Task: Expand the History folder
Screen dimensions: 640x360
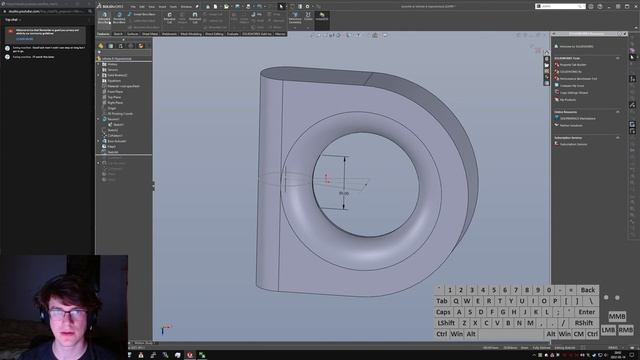Action: (x=98, y=64)
